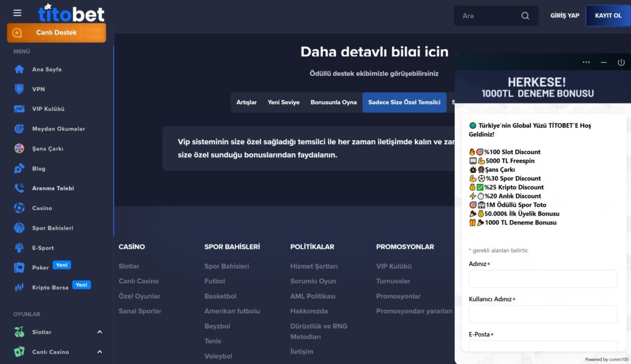Expand the Canlı Casino chevron

(99, 352)
